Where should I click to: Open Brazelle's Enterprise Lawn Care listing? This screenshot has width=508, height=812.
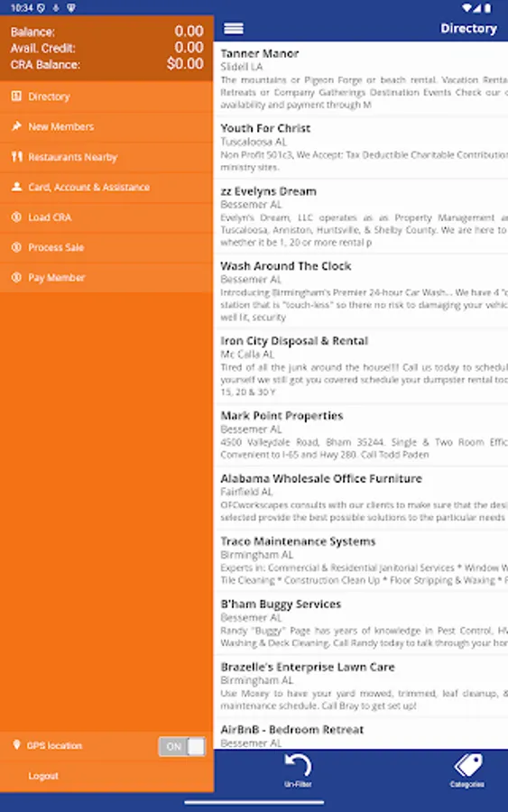tap(361, 686)
